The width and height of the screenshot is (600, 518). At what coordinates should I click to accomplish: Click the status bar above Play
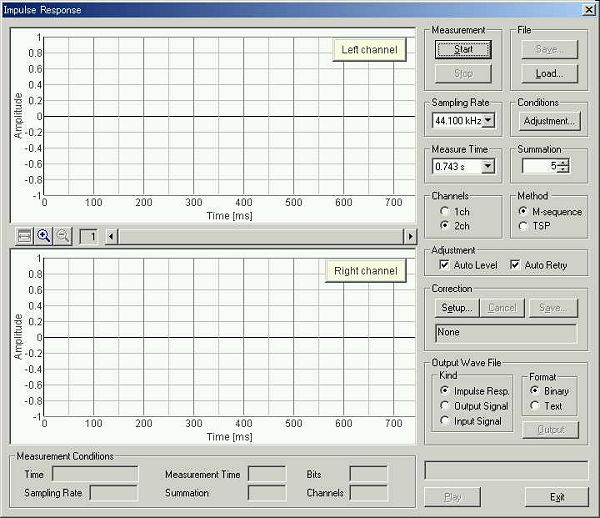(x=506, y=470)
